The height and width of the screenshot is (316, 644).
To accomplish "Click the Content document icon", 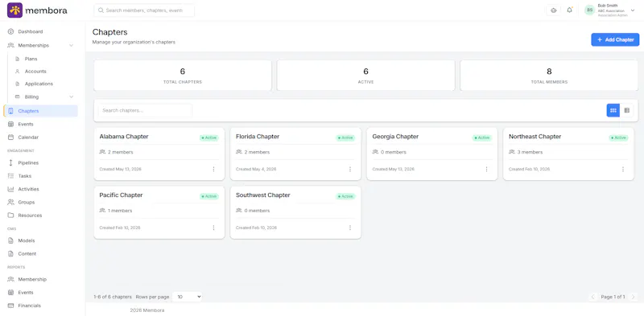I will point(10,254).
